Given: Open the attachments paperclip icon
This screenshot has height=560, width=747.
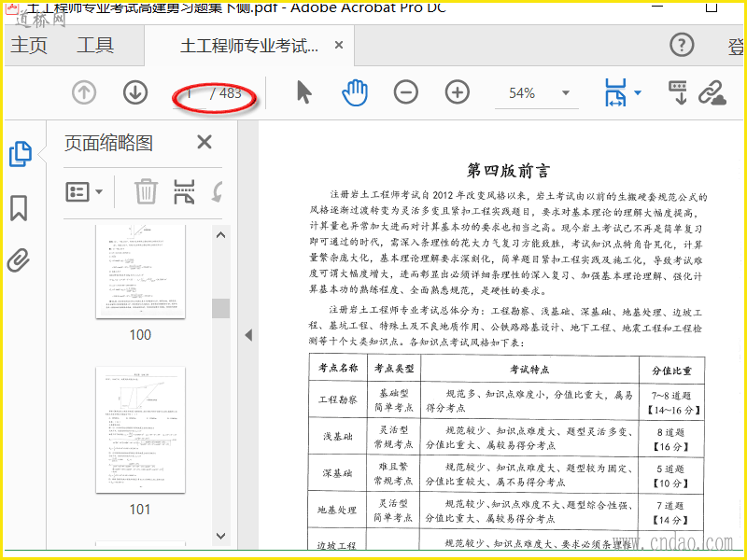Looking at the screenshot, I should tap(19, 260).
